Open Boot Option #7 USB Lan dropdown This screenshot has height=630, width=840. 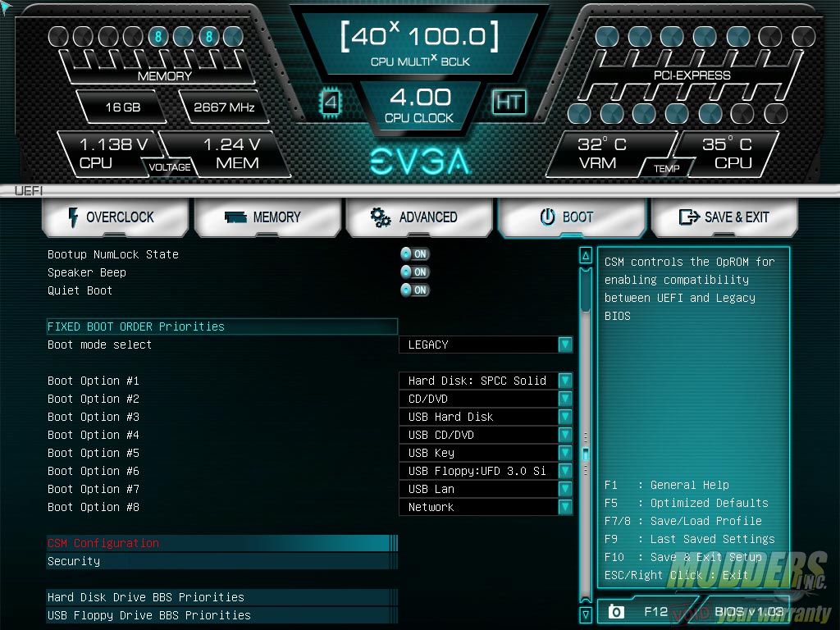click(486, 489)
